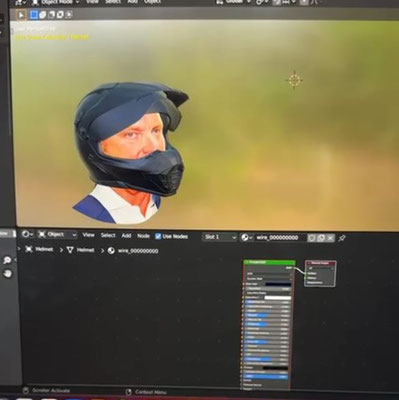Open the Global transform orientation dropdown
The height and width of the screenshot is (400, 399).
point(233,2)
